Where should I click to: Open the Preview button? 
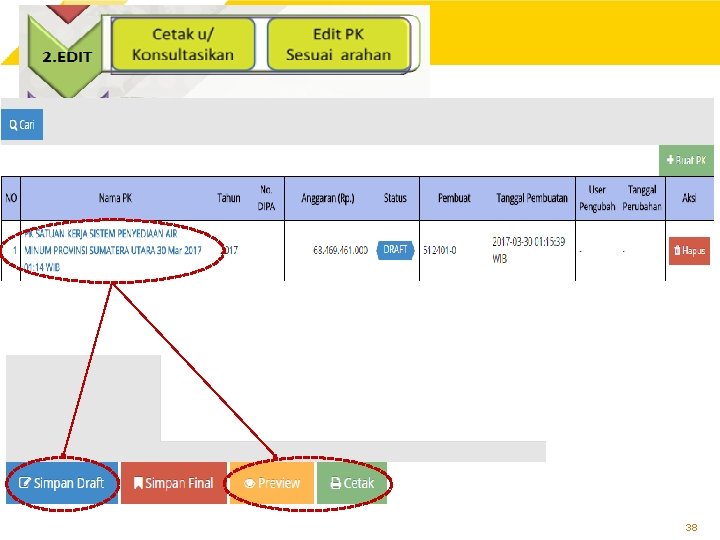coord(272,483)
